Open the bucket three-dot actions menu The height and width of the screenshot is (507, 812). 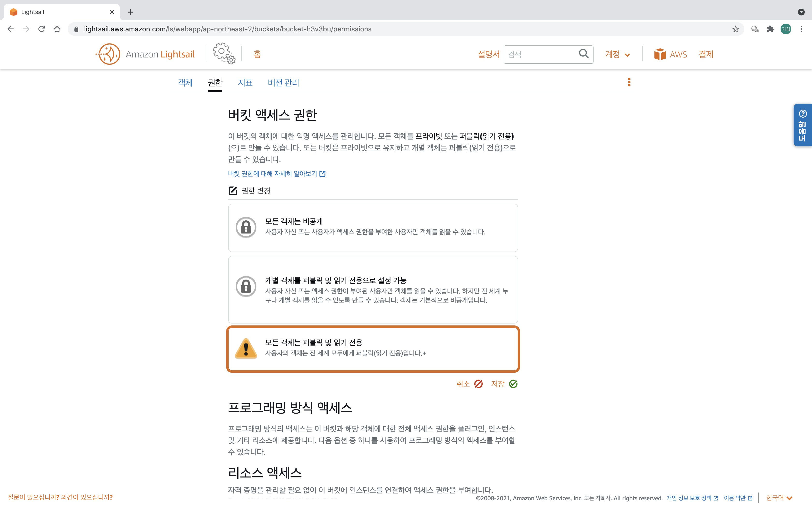[629, 82]
